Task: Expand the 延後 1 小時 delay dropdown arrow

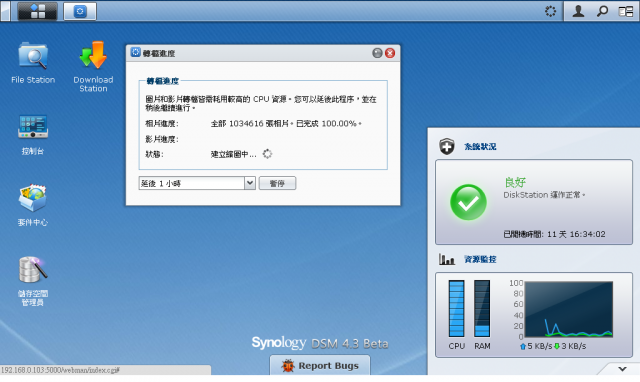Action: (x=250, y=183)
